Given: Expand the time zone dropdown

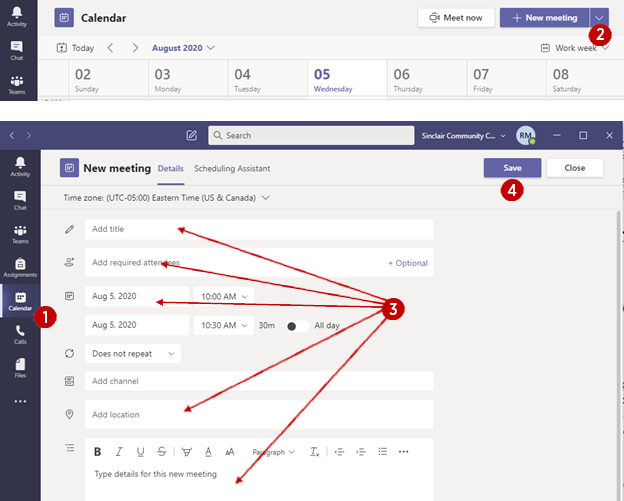Looking at the screenshot, I should coord(166,198).
